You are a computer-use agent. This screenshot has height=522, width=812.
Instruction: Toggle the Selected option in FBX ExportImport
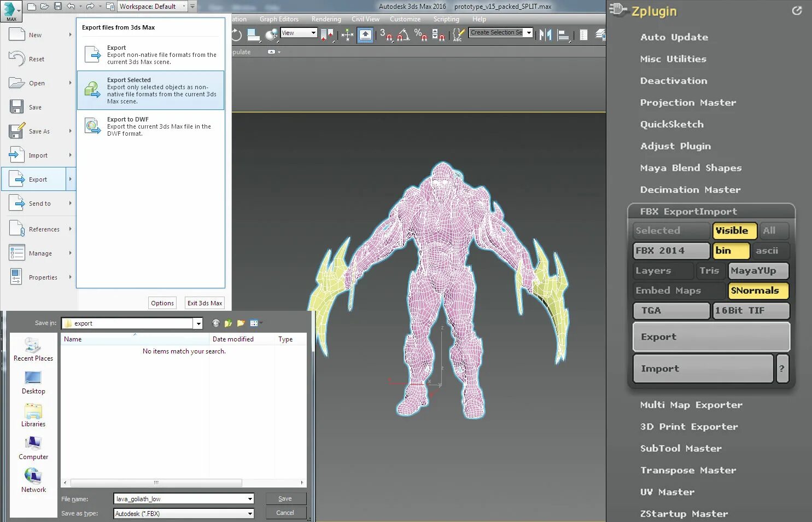(x=671, y=230)
